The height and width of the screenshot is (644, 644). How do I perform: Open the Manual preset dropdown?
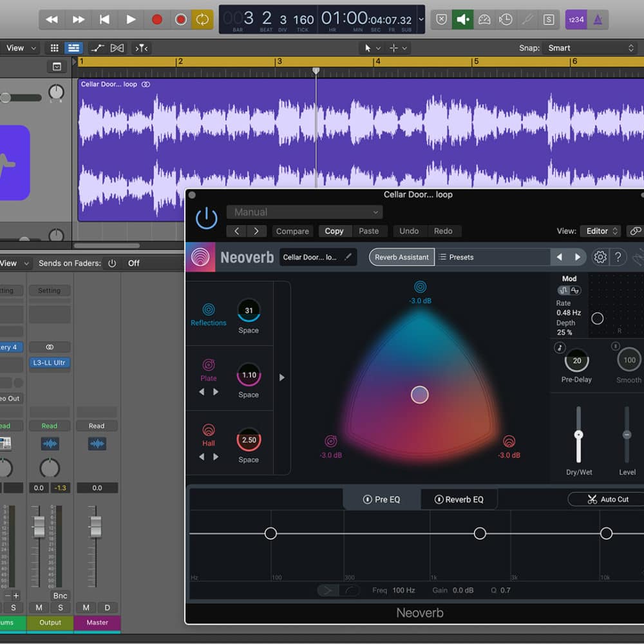(x=305, y=212)
